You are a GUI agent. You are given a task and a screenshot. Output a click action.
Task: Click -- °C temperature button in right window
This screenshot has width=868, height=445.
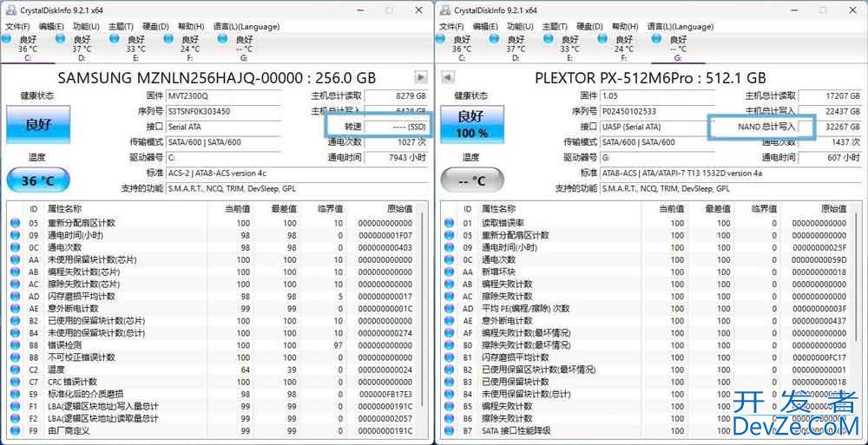tap(472, 180)
